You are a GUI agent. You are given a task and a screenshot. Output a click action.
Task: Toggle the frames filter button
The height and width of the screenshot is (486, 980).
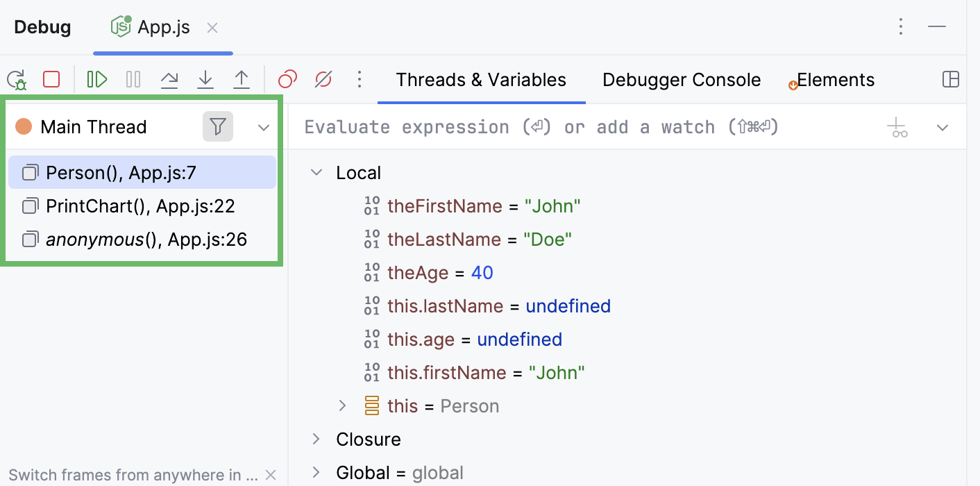(x=218, y=127)
